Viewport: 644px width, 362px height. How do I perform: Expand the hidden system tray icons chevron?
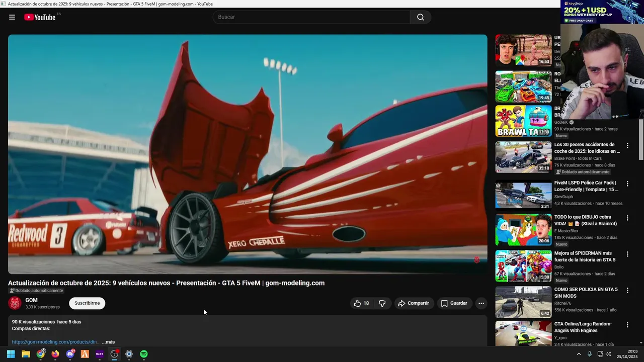coord(579,354)
